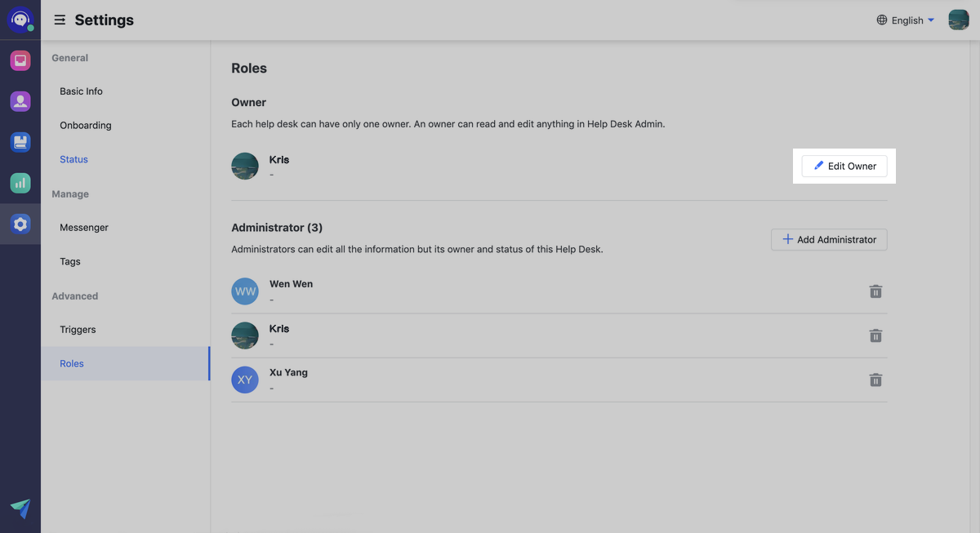This screenshot has width=980, height=533.
Task: Open the Status settings link
Action: click(x=73, y=160)
